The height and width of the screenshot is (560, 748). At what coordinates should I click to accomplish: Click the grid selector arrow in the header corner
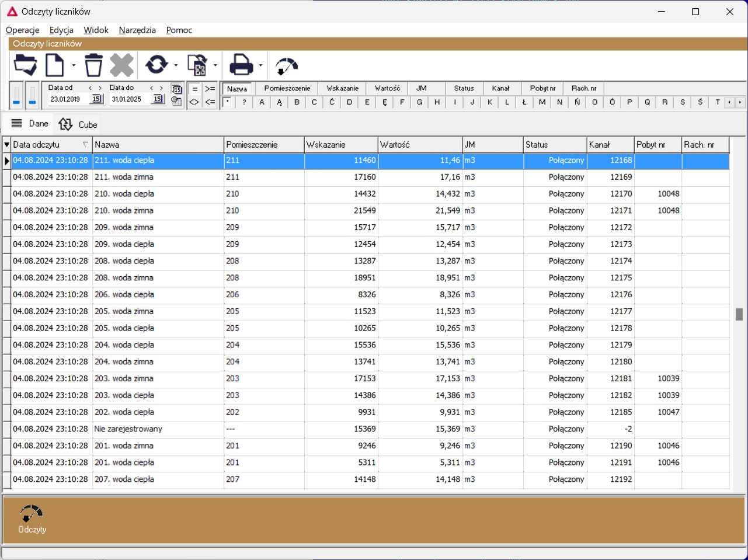pyautogui.click(x=6, y=144)
